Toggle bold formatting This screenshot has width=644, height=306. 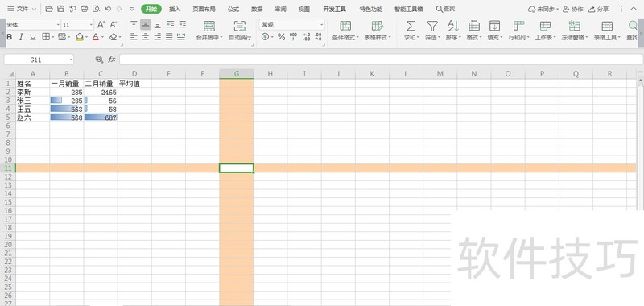click(x=10, y=37)
